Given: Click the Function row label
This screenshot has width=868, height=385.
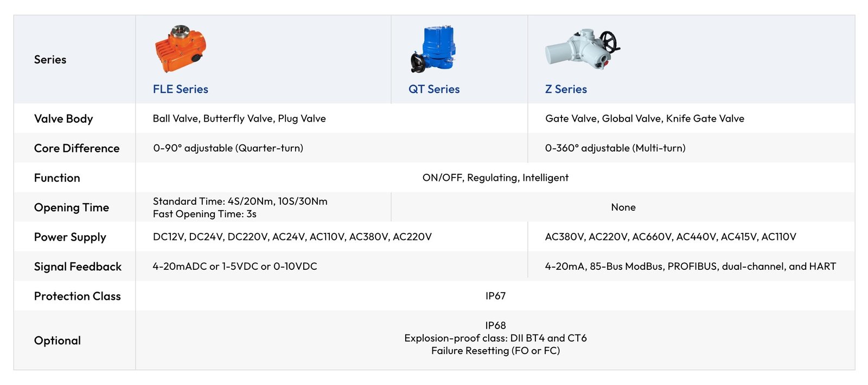Looking at the screenshot, I should click(x=57, y=178).
